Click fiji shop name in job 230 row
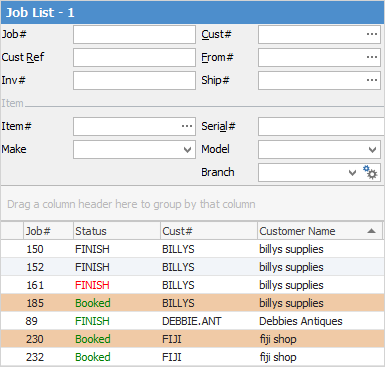Viewport: 385px width, 367px height. (278, 339)
